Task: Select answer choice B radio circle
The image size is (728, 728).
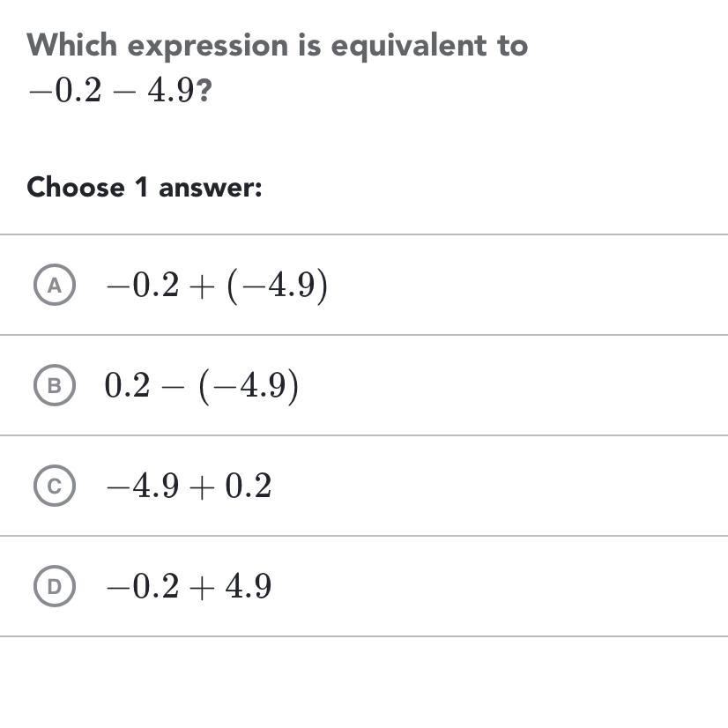Action: click(x=55, y=386)
